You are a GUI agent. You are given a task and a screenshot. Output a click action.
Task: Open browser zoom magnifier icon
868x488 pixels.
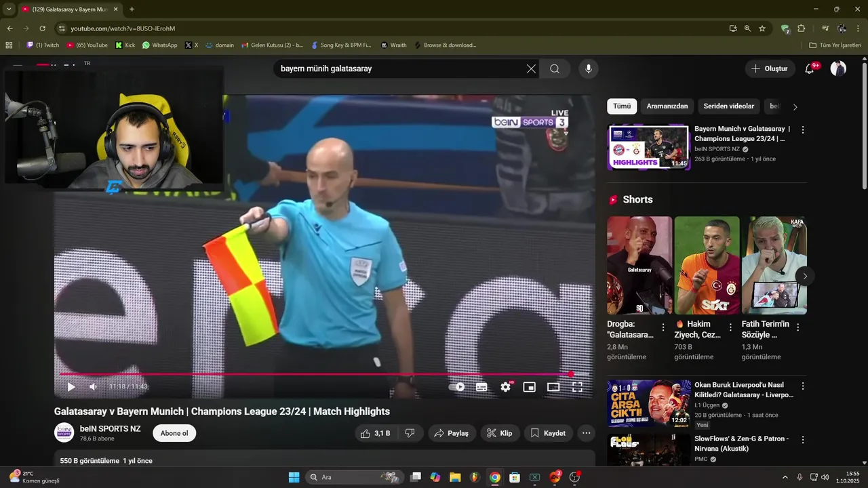point(747,28)
